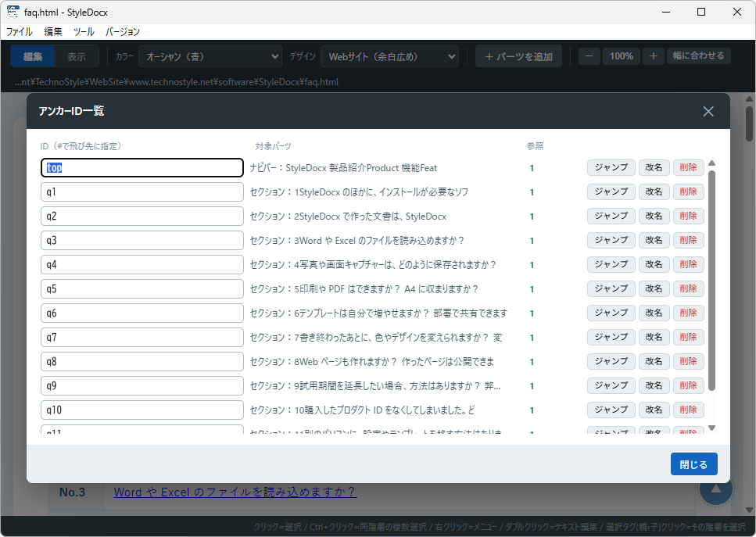Click the 閉じる button

(693, 464)
